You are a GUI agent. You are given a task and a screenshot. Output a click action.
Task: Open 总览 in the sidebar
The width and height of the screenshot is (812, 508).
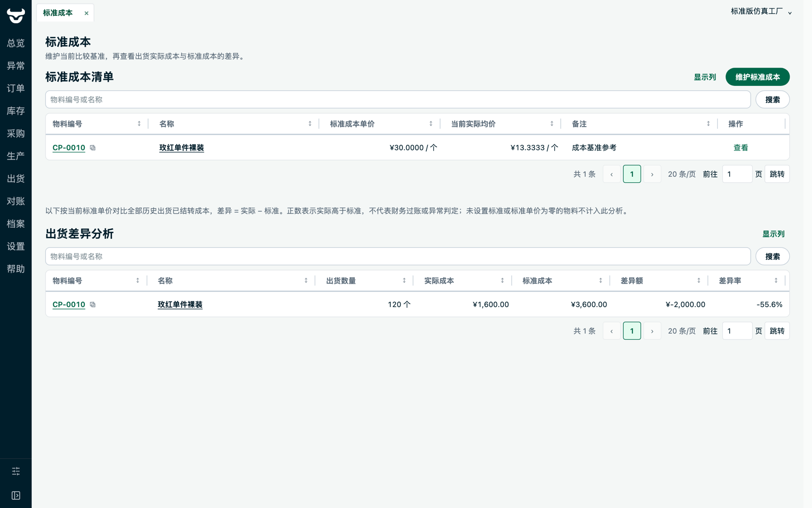point(16,43)
